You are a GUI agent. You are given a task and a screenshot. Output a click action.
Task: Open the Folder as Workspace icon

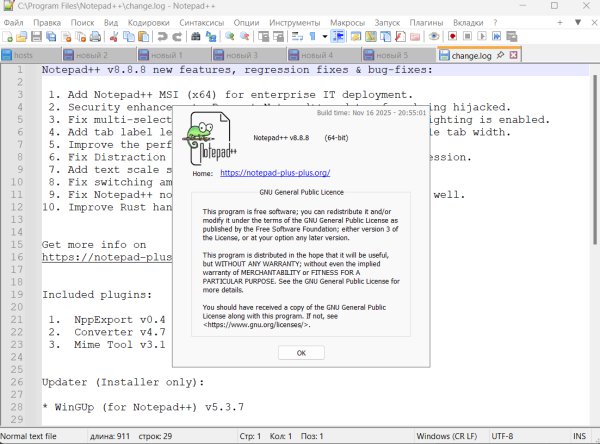pyautogui.click(x=415, y=37)
